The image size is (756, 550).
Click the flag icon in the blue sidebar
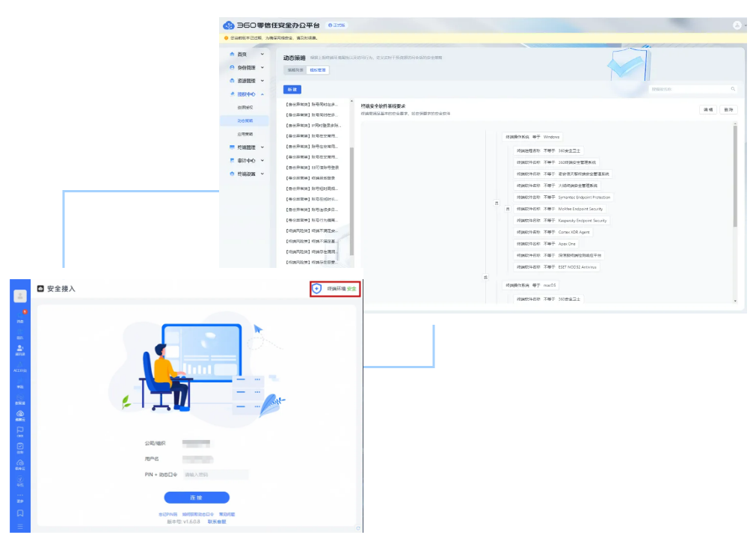(20, 431)
